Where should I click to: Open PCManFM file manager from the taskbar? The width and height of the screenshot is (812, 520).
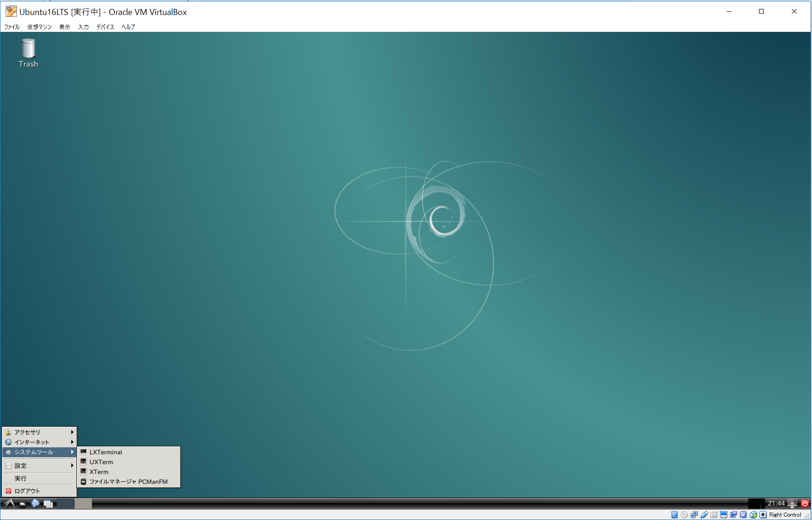click(23, 503)
